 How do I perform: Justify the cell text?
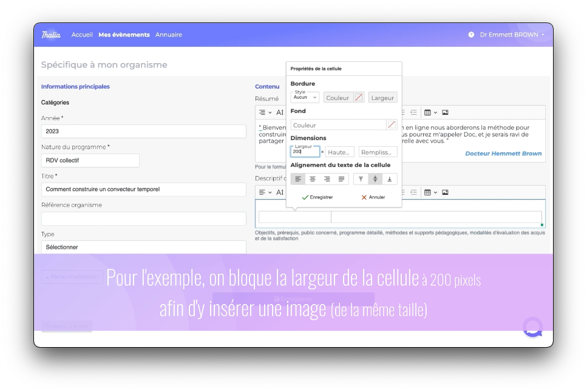click(341, 179)
